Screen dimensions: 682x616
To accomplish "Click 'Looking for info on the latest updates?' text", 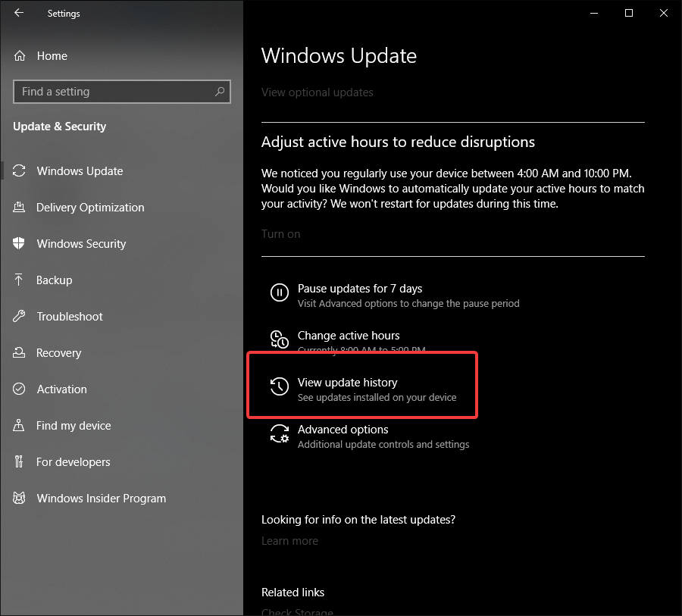I will 358,520.
